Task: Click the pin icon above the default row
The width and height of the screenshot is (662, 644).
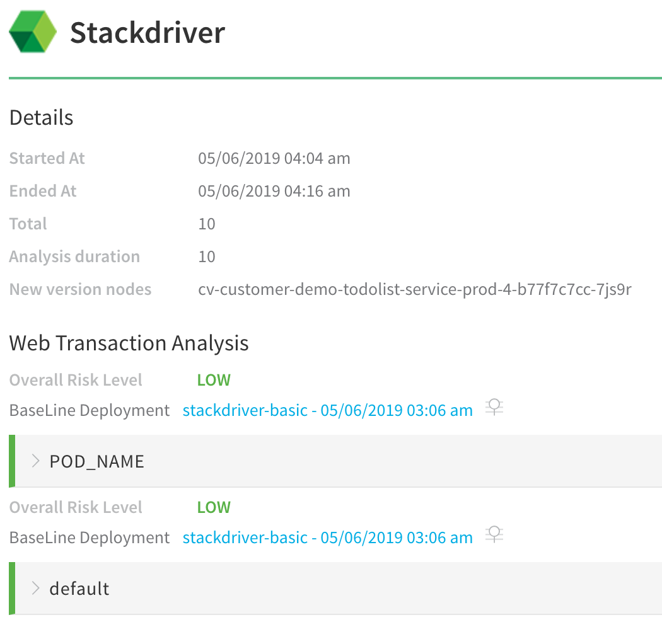Action: pyautogui.click(x=494, y=535)
